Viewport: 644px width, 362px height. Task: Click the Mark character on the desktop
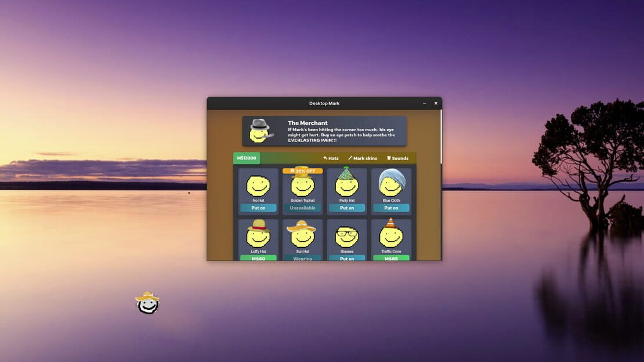[x=147, y=303]
